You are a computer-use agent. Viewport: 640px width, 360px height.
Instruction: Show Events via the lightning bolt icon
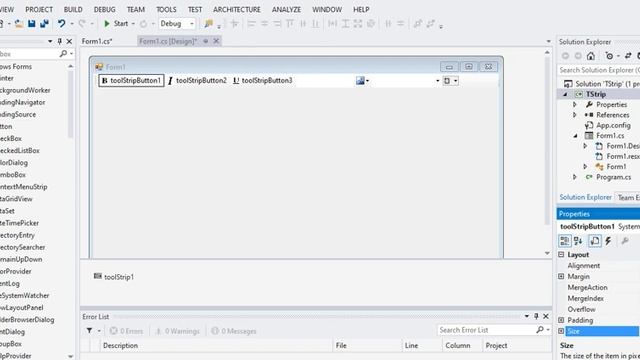coord(608,241)
